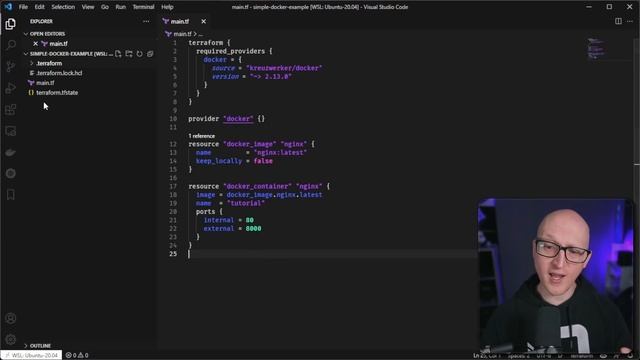640x360 pixels.
Task: Click the New Folder icon in explorer
Action: pyautogui.click(x=129, y=53)
